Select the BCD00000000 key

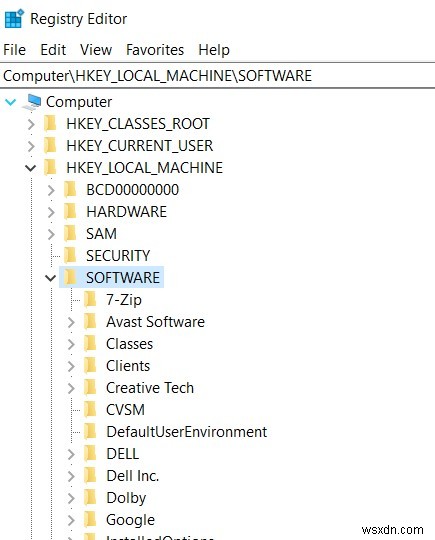pyautogui.click(x=132, y=190)
